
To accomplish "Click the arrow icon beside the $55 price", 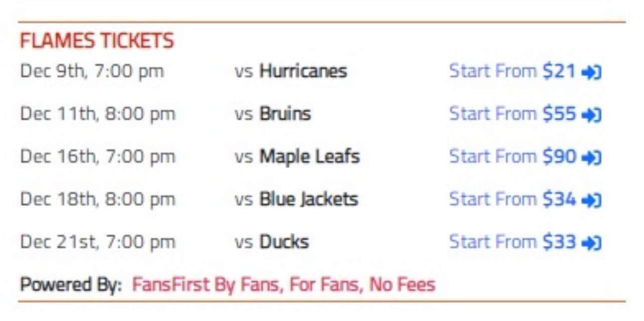I will click(x=591, y=115).
